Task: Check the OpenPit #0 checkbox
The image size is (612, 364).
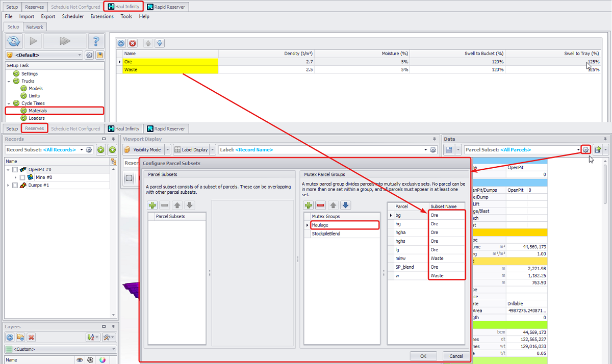Action: [15, 170]
